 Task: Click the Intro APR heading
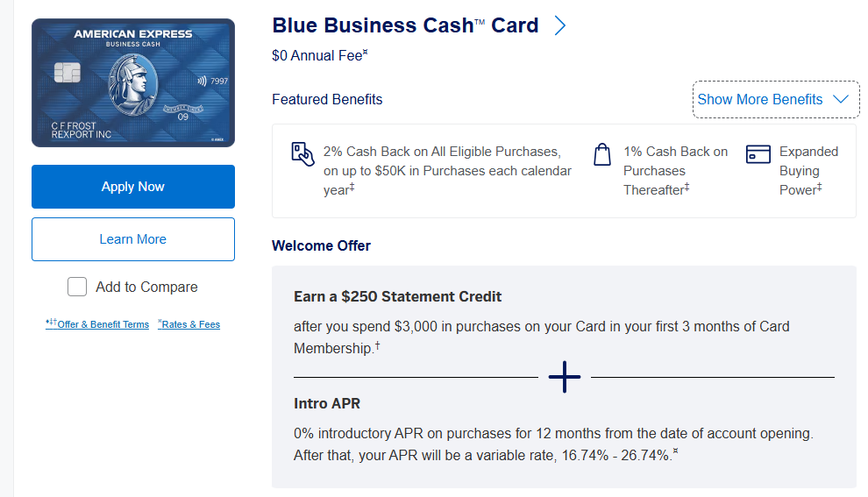(327, 404)
